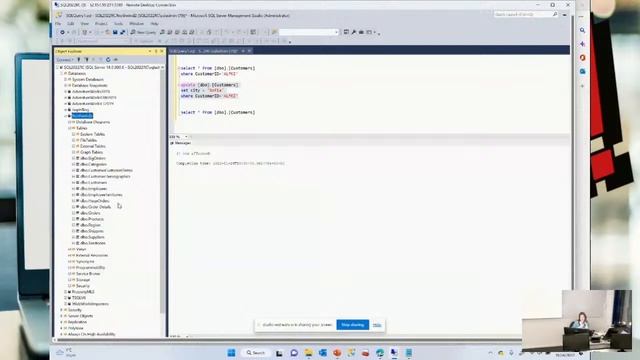The width and height of the screenshot is (640, 360).
Task: Collapse the Tables folder in Object Explorer
Action: click(69, 128)
